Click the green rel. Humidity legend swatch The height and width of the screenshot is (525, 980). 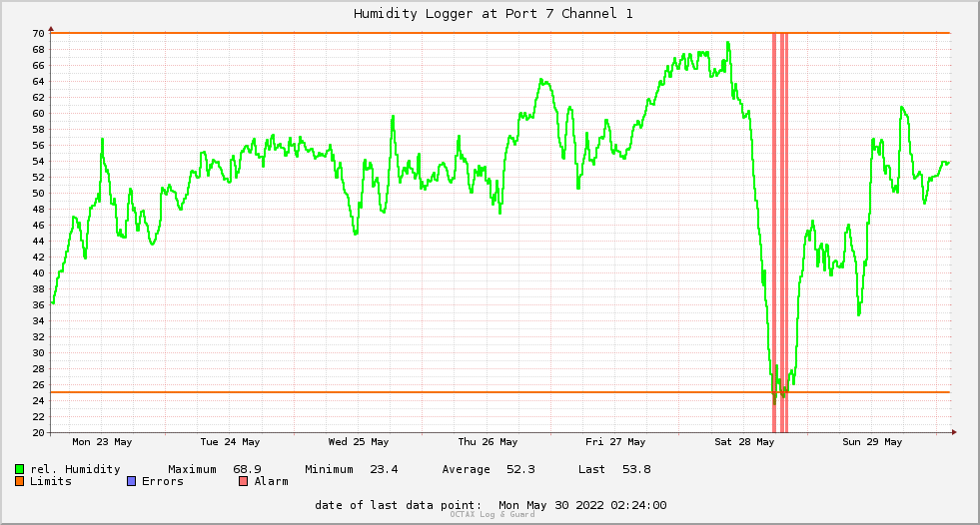[x=19, y=469]
